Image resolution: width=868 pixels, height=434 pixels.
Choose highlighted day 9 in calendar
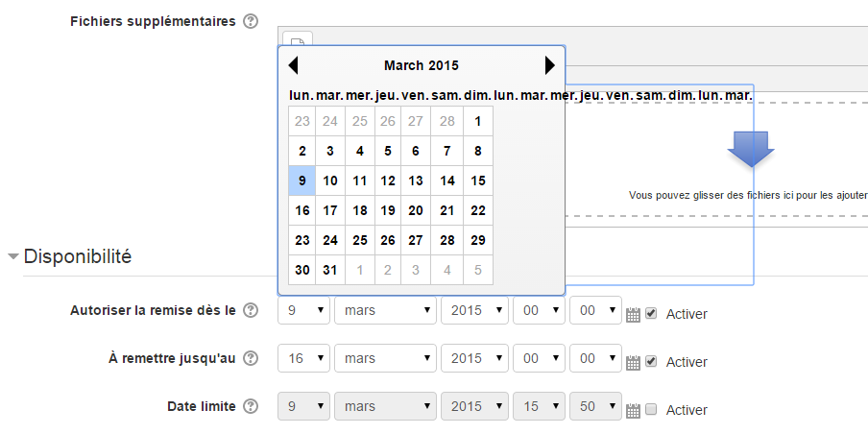[302, 181]
